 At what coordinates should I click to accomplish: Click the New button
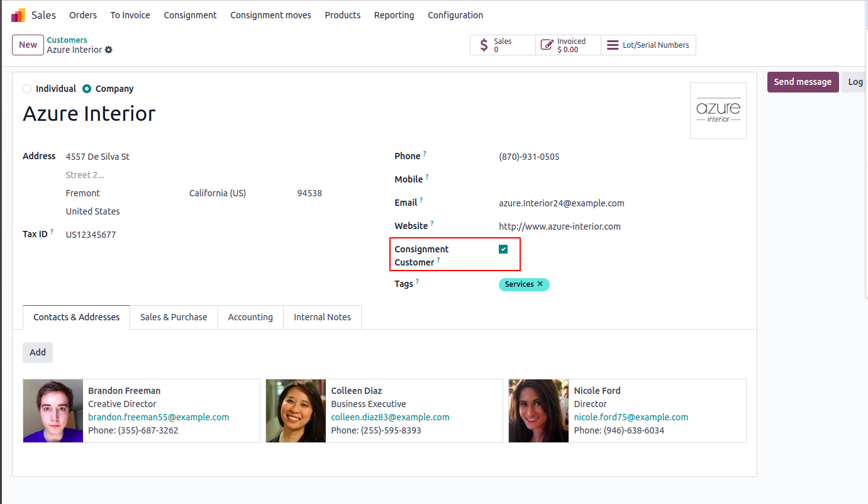pyautogui.click(x=28, y=45)
